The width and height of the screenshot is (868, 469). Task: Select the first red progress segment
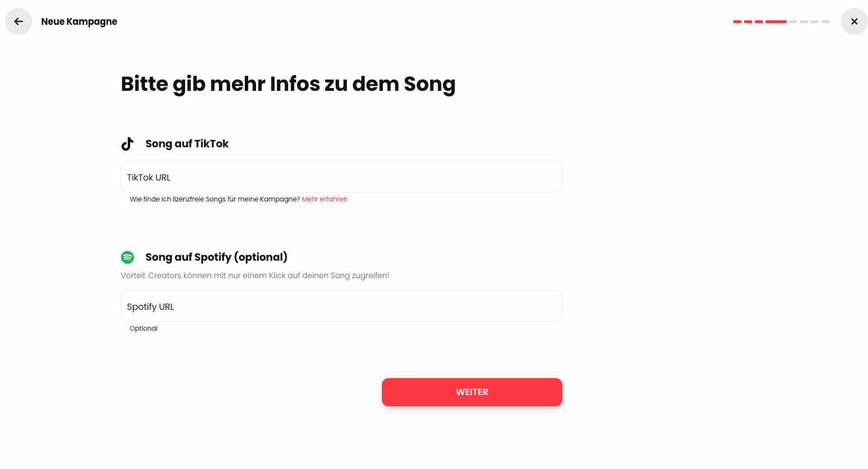pyautogui.click(x=737, y=21)
